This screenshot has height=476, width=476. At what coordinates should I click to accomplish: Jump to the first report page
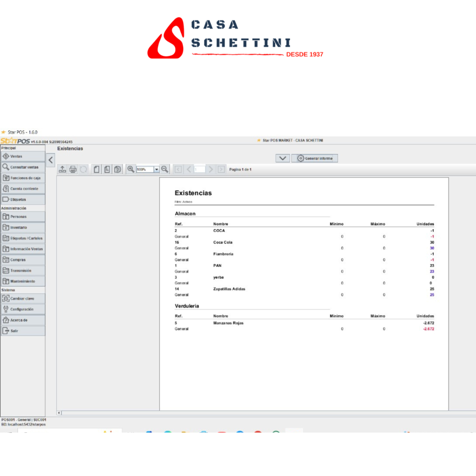click(x=178, y=169)
